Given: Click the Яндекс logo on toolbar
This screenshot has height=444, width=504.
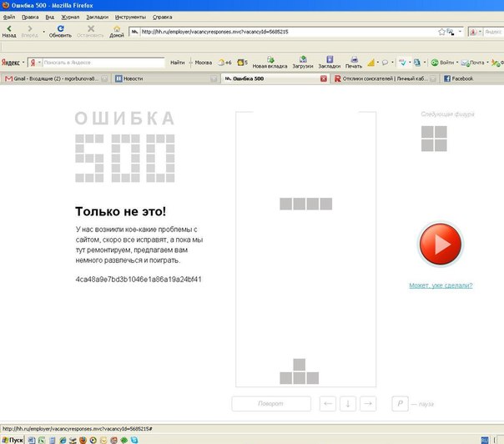Looking at the screenshot, I should pos(11,63).
